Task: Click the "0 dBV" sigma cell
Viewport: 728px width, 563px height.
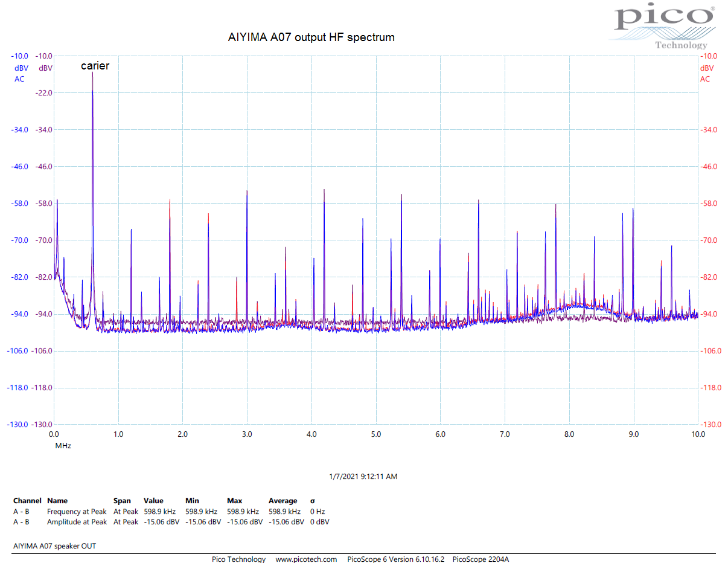Action: coord(320,522)
